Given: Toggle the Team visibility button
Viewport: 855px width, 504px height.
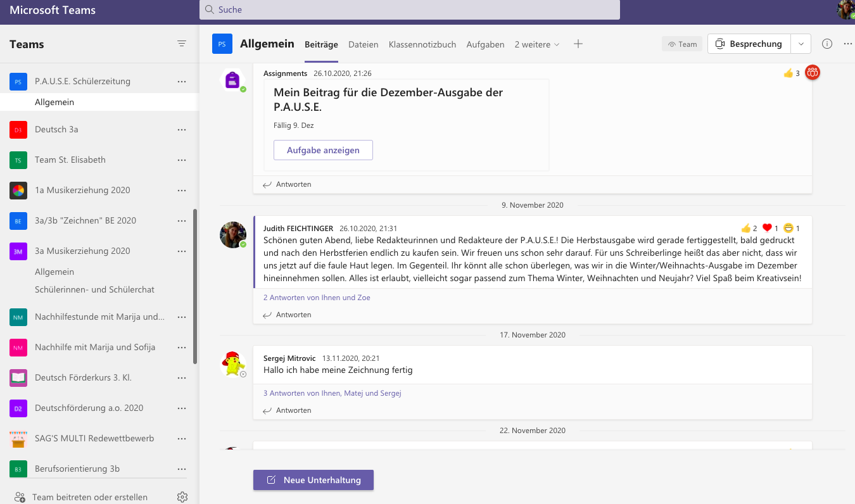Looking at the screenshot, I should tap(682, 44).
